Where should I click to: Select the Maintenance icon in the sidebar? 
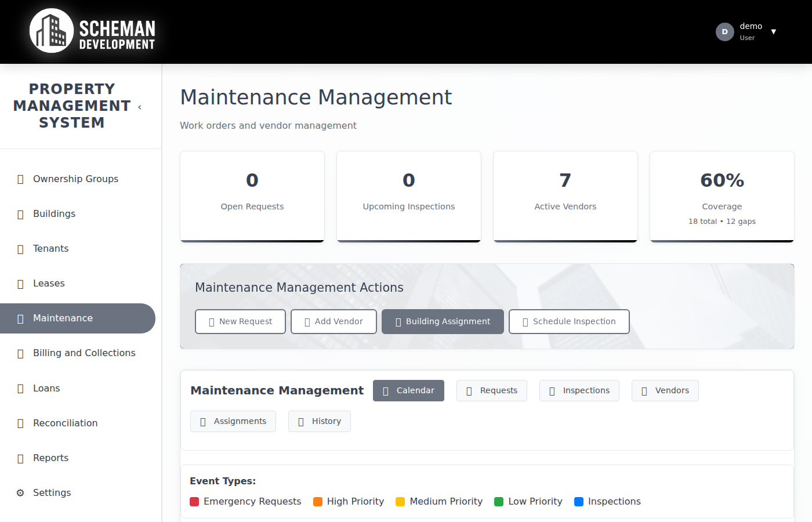pyautogui.click(x=19, y=318)
